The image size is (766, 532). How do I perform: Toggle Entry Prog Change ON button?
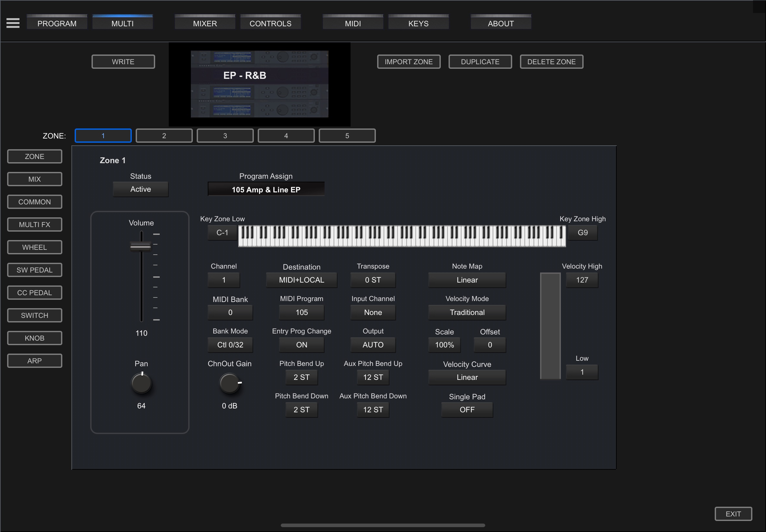point(302,345)
